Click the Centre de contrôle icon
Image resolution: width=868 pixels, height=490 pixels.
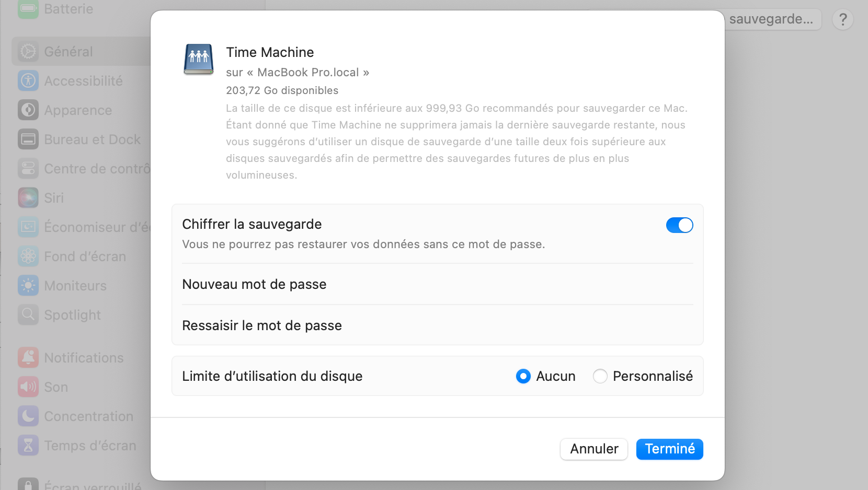pos(28,169)
